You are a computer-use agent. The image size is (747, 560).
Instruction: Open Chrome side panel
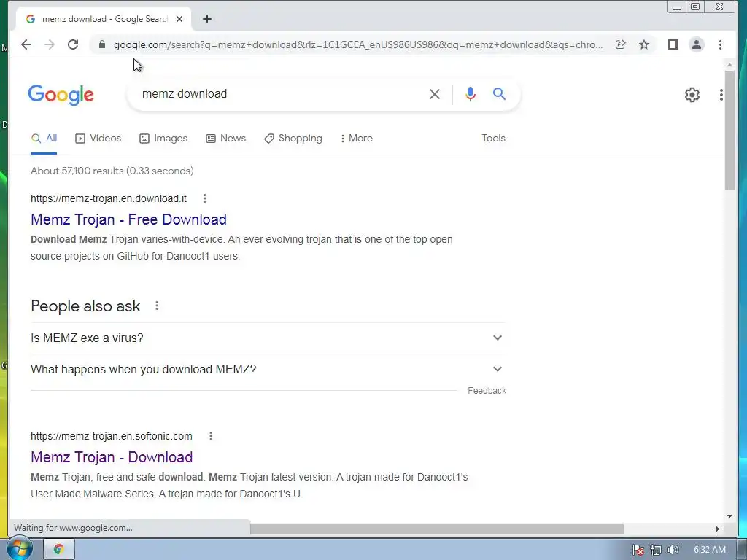673,44
